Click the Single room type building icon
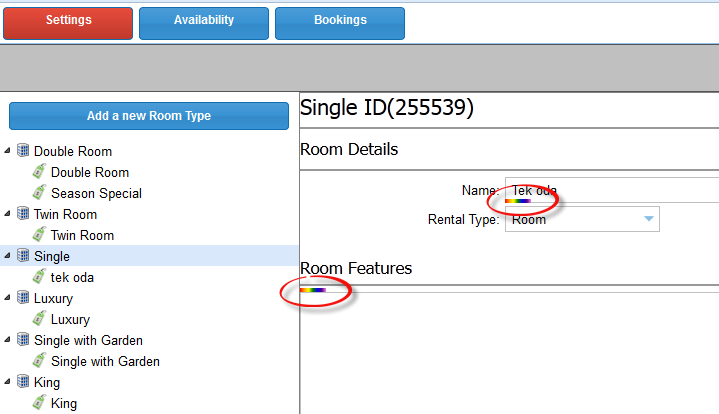This screenshot has width=719, height=414. 23,256
